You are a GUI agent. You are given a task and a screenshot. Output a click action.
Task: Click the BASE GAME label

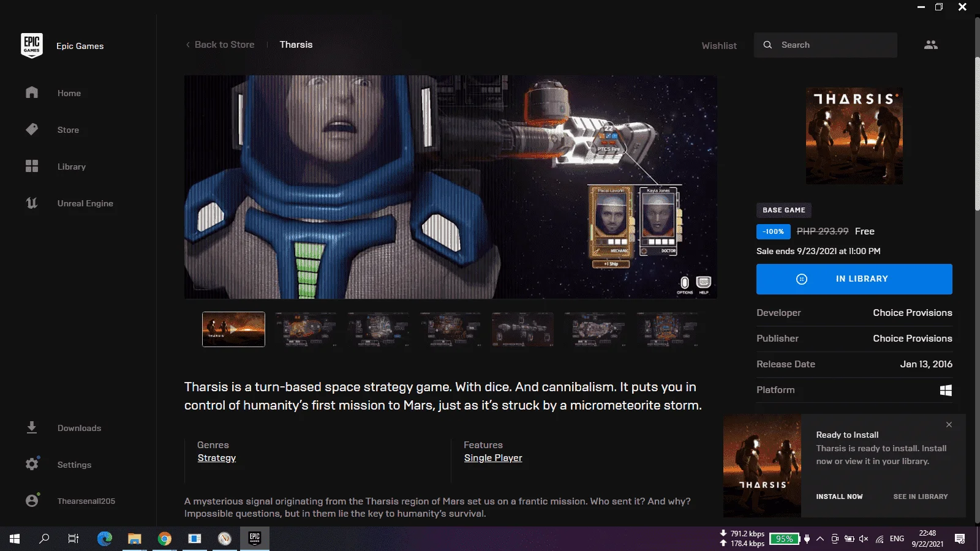(x=784, y=210)
